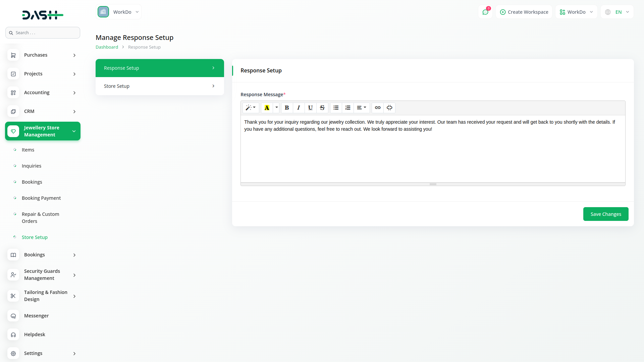
Task: Insert an ordered numbered list
Action: (348, 108)
